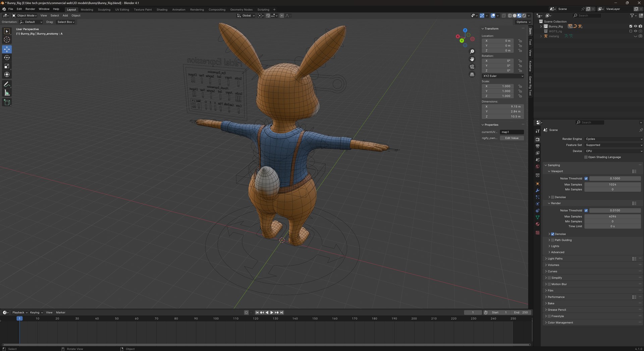
Task: Open the Render menu
Action: pyautogui.click(x=30, y=9)
